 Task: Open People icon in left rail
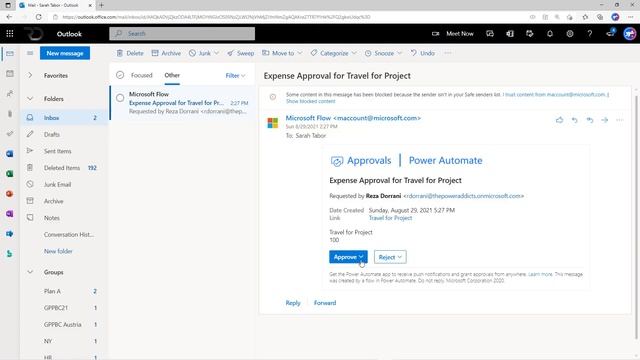point(10,93)
